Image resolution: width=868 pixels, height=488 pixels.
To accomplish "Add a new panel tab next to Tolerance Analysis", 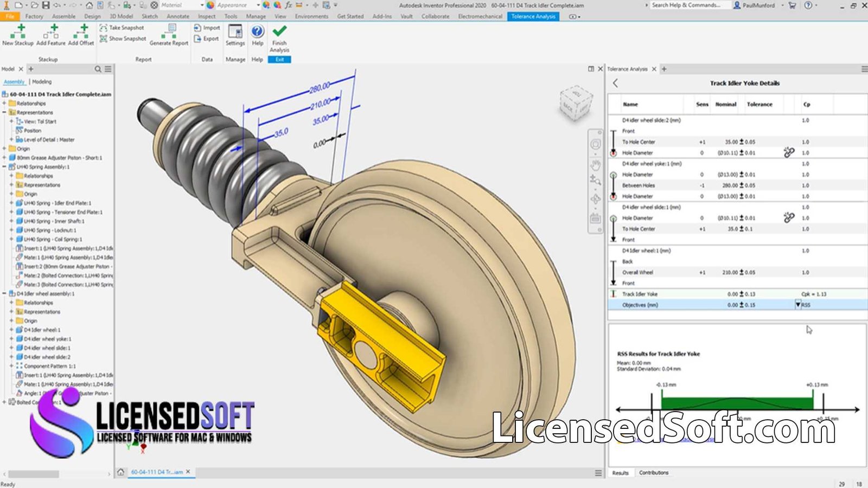I will coord(663,69).
